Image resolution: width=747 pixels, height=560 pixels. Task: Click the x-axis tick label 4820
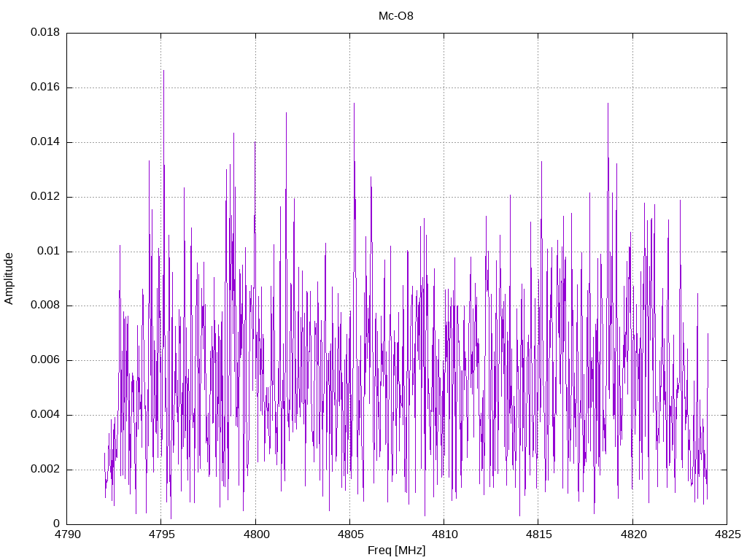(633, 534)
